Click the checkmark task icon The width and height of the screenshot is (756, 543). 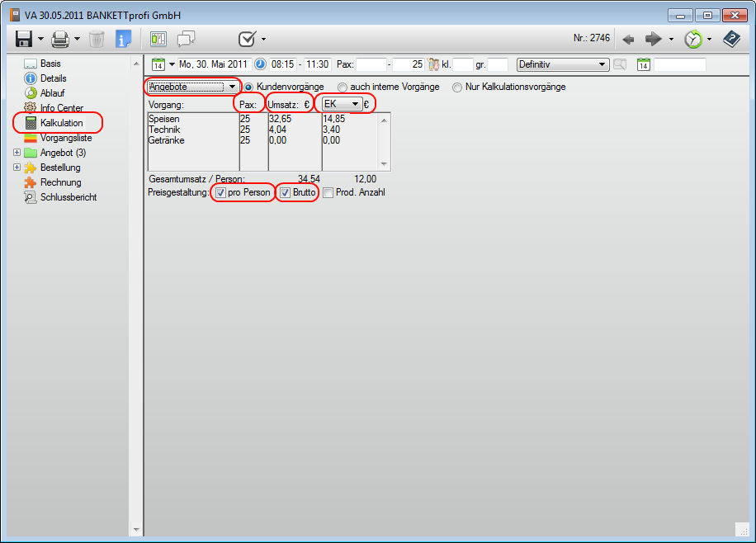(247, 39)
